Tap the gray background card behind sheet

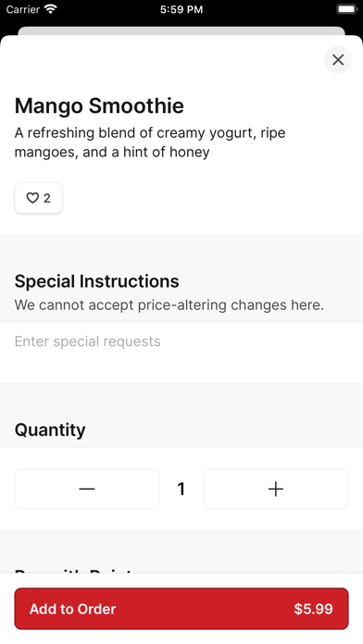tap(181, 31)
